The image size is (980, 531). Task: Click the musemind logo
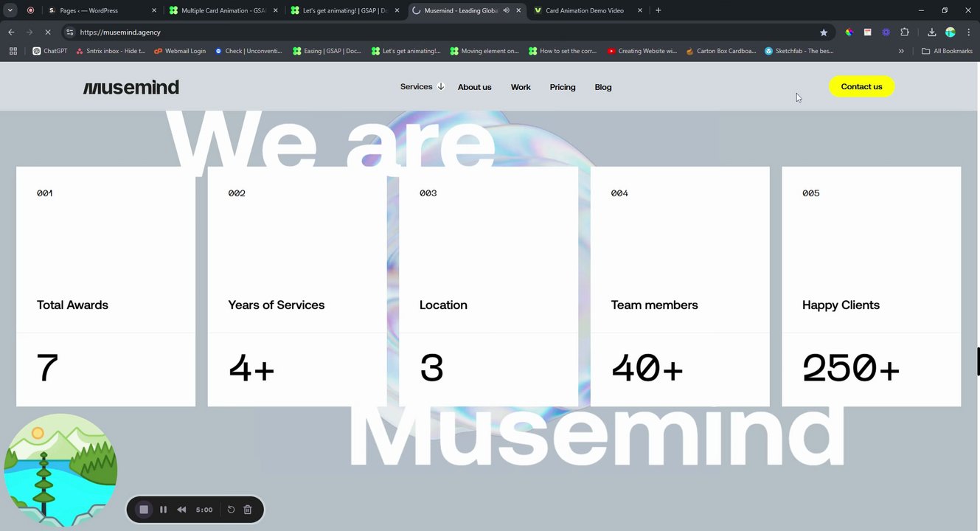[x=131, y=87]
